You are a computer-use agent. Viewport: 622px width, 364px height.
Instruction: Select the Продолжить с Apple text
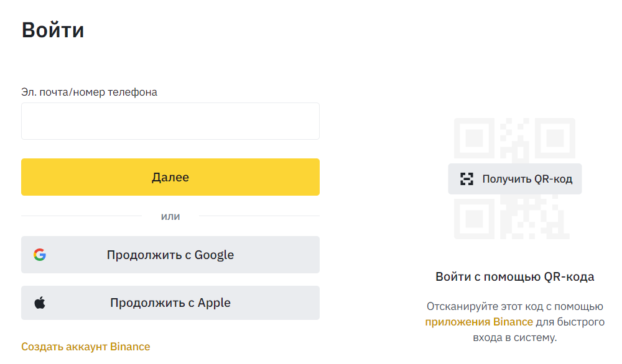coord(170,303)
